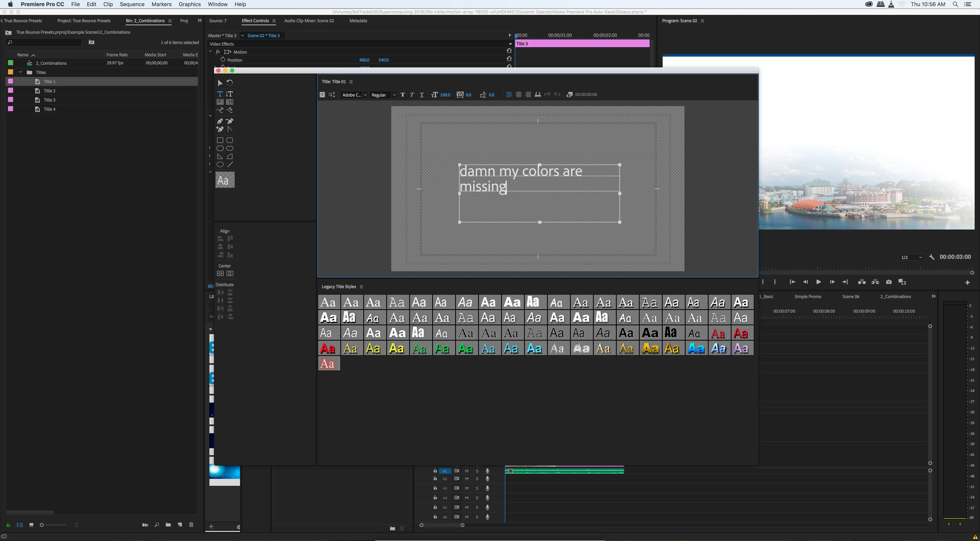Click the Rectangle shape tool
The width and height of the screenshot is (980, 541).
coord(220,140)
